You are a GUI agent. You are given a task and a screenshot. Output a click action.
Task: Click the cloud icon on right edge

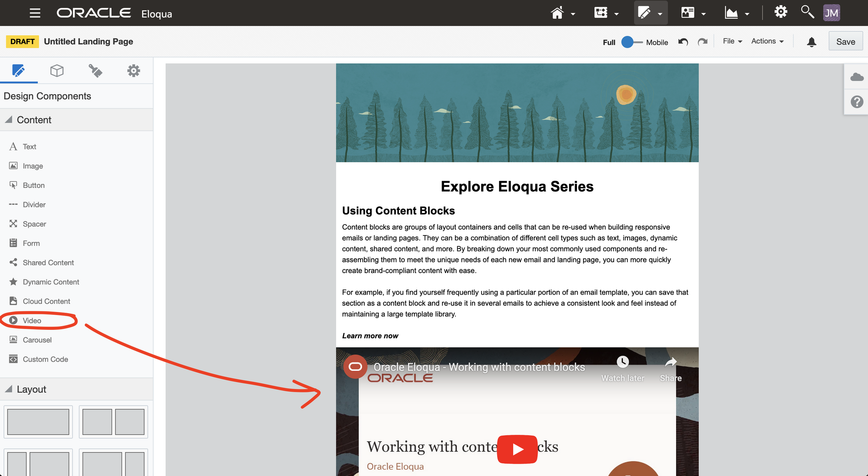pos(856,77)
